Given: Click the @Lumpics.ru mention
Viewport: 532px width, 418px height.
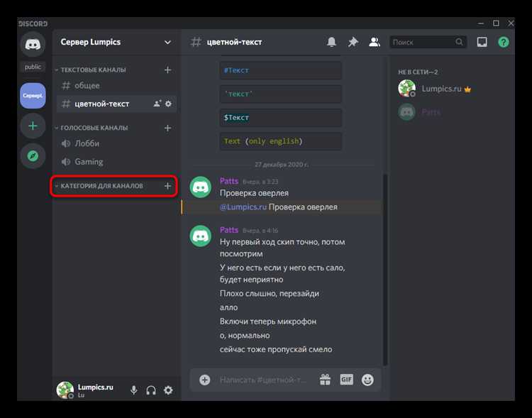Looking at the screenshot, I should click(x=243, y=207).
